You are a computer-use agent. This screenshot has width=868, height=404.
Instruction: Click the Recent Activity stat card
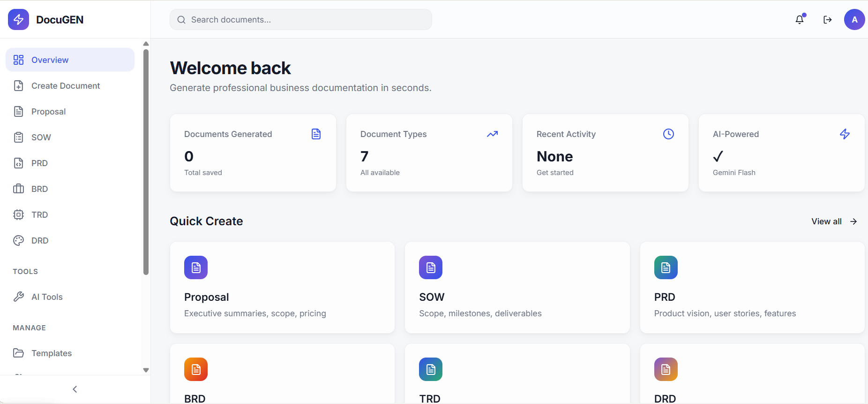pos(606,152)
